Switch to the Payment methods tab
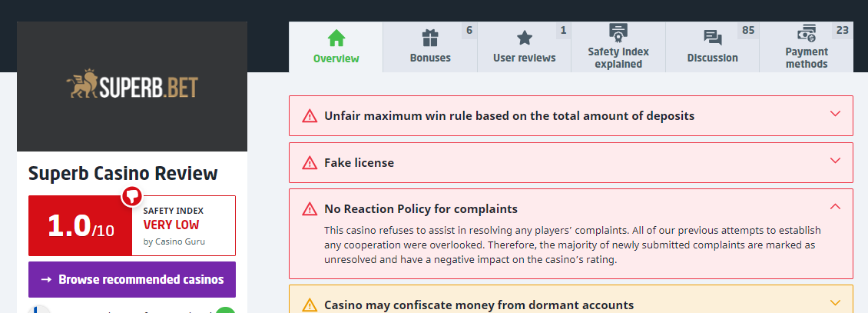This screenshot has height=313, width=868. coord(807,58)
